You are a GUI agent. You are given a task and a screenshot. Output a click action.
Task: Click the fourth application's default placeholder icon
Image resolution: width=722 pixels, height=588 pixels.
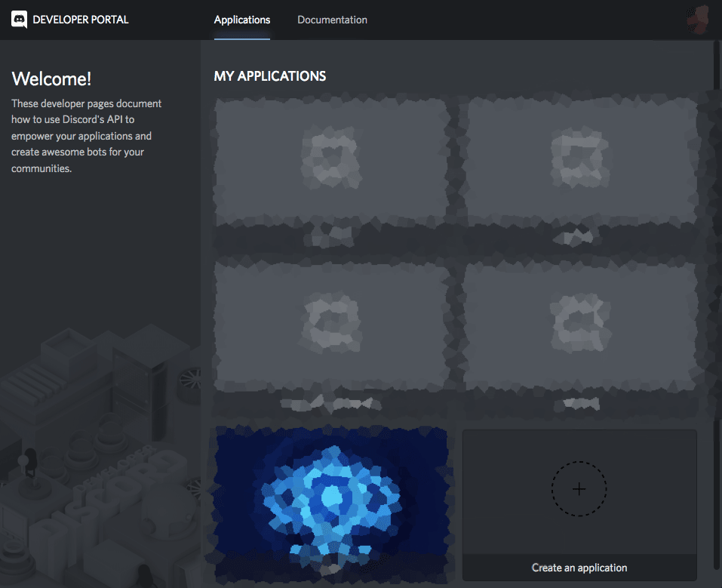pyautogui.click(x=579, y=323)
